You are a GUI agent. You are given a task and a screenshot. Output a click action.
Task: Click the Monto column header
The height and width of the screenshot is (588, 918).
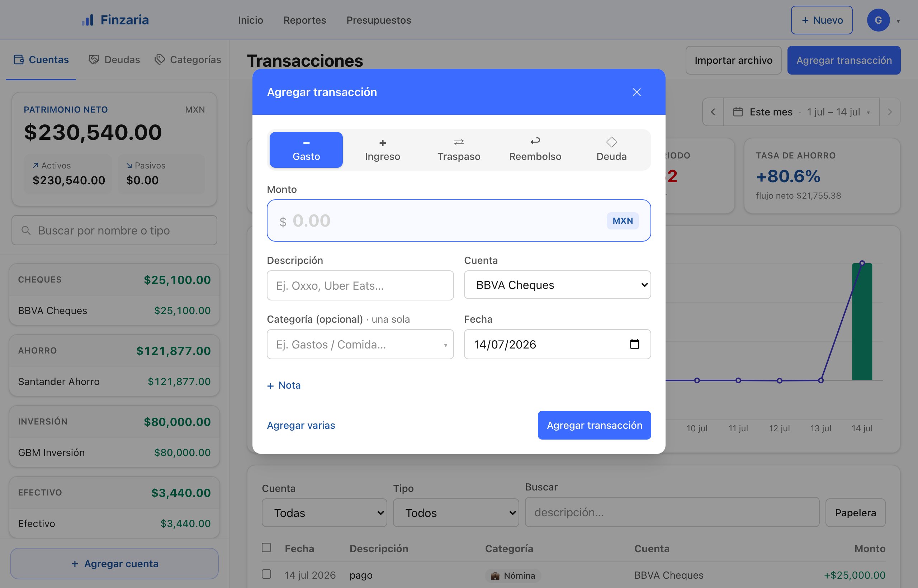click(870, 549)
